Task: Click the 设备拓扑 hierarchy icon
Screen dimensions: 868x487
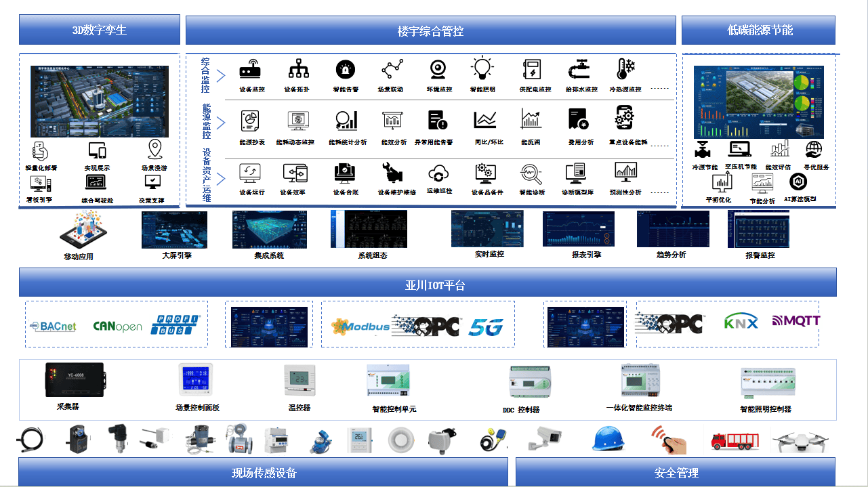Action: (298, 69)
